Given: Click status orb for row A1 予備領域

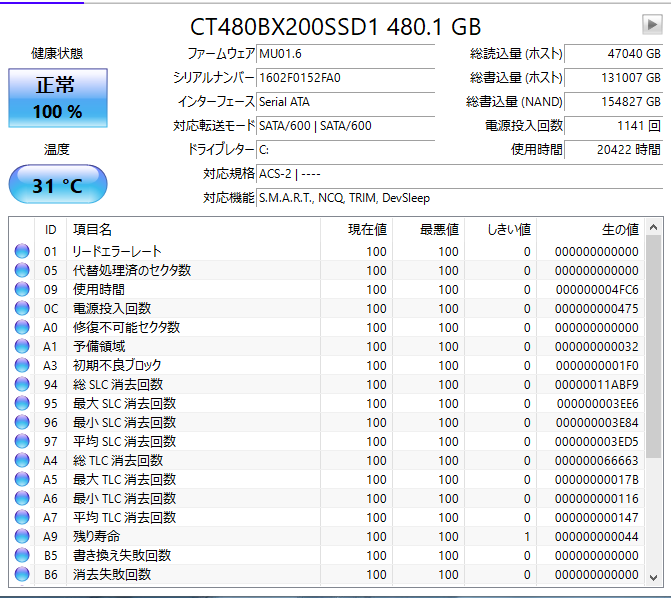Looking at the screenshot, I should tap(22, 346).
